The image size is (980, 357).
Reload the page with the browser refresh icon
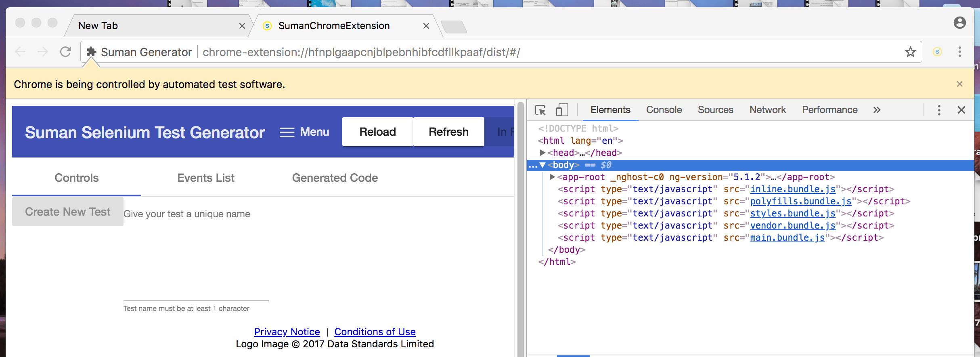[65, 52]
